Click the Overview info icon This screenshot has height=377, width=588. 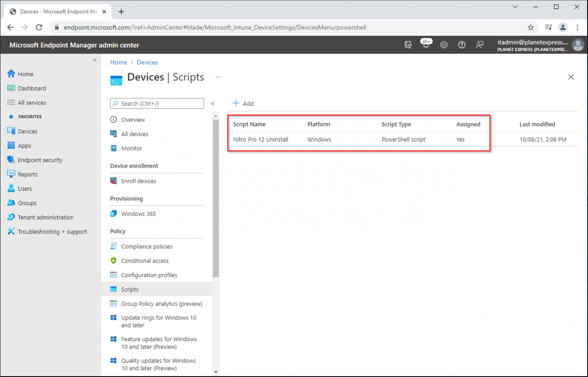pyautogui.click(x=113, y=120)
